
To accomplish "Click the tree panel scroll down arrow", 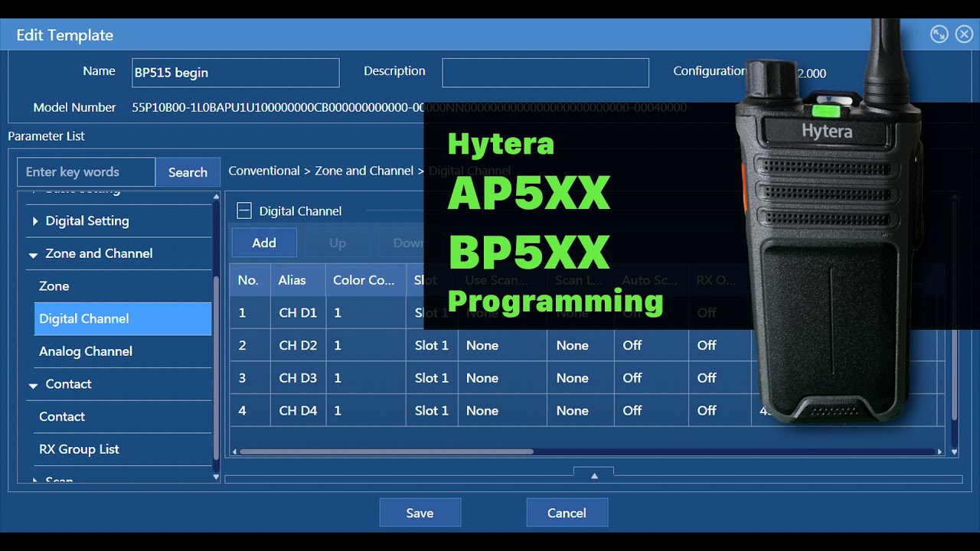I will [216, 477].
